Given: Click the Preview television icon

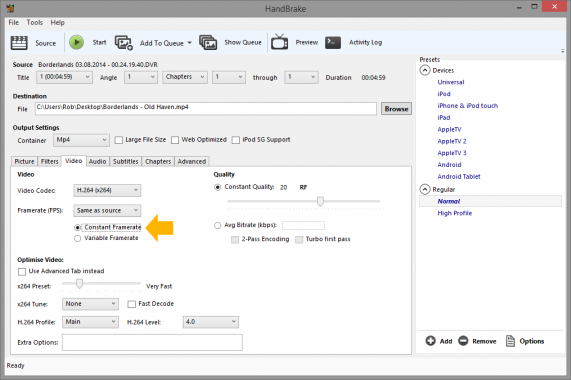Looking at the screenshot, I should tap(280, 42).
